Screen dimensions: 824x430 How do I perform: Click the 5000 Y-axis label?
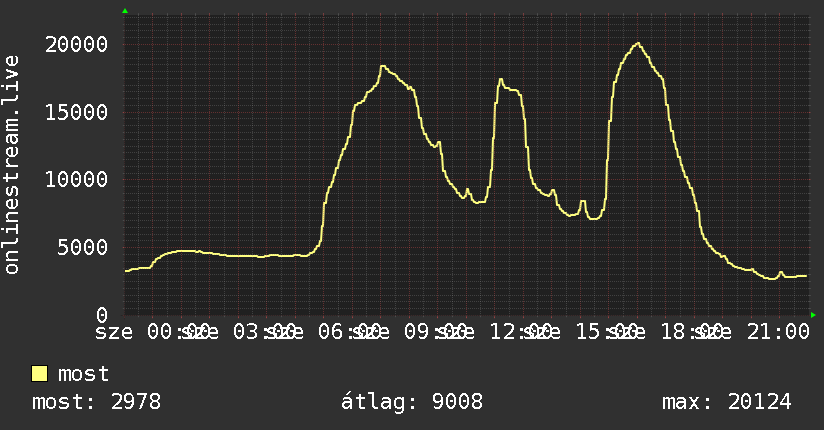coord(83,247)
